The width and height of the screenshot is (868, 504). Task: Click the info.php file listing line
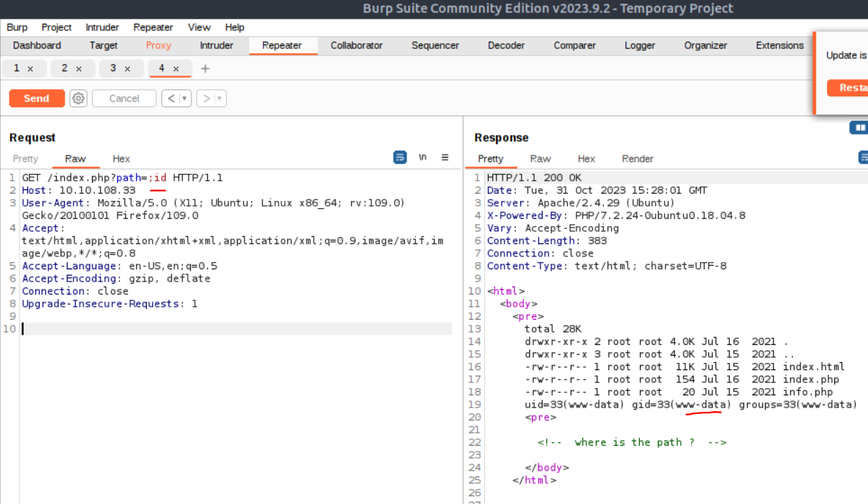(679, 392)
